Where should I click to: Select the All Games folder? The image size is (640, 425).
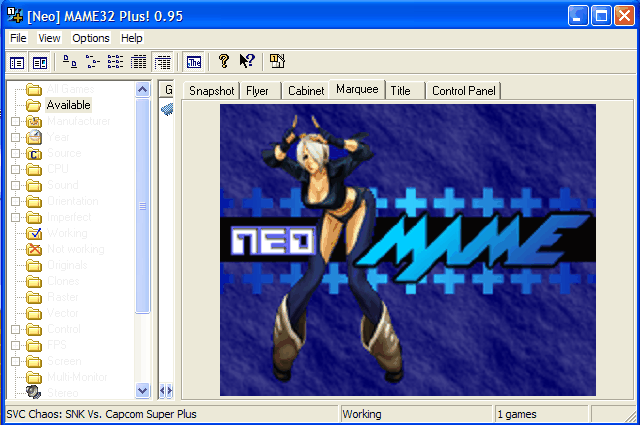point(70,89)
